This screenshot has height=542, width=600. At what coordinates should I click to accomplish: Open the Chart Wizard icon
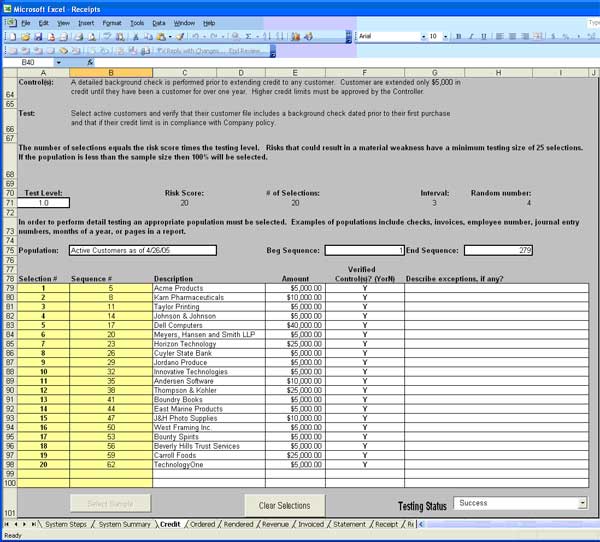click(x=295, y=37)
